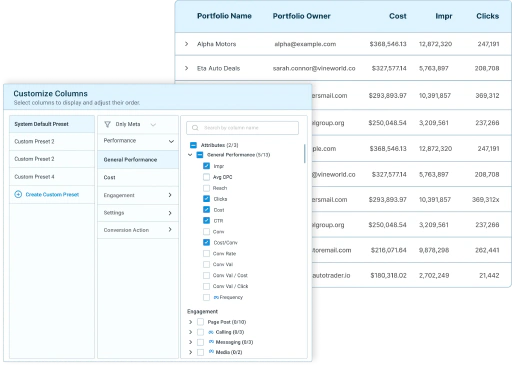The image size is (512, 366).
Task: Expand the Alpha Motors portfolio row
Action: (x=187, y=44)
